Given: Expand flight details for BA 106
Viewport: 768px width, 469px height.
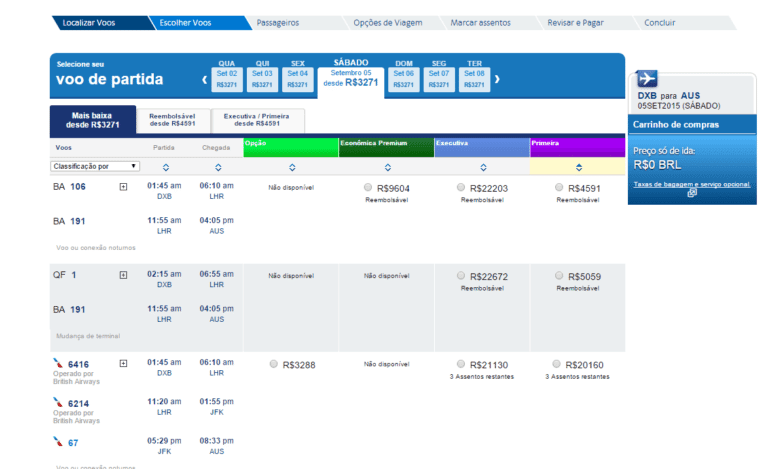Looking at the screenshot, I should pyautogui.click(x=123, y=187).
